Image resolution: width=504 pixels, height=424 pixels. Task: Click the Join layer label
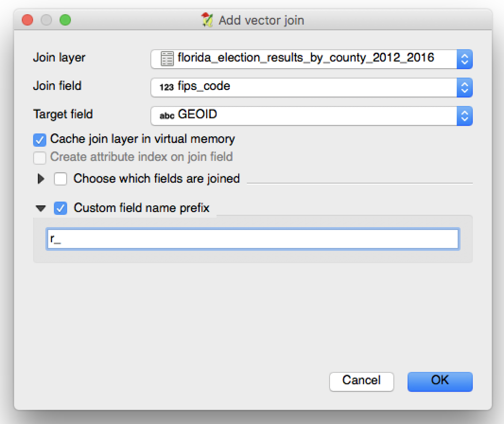[x=59, y=58]
